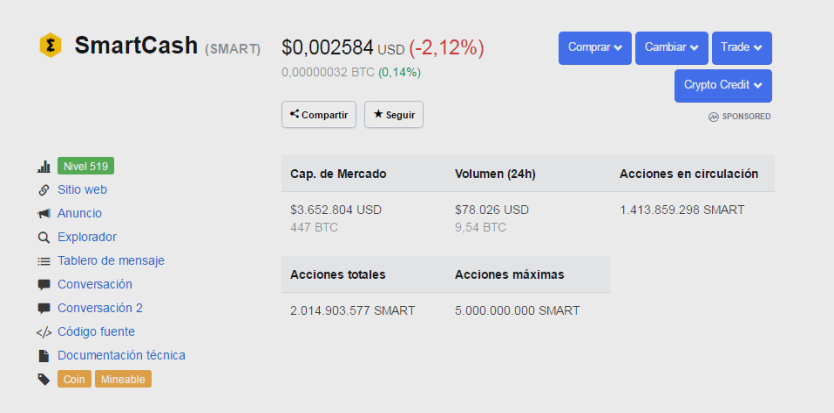Click the Nivel 519 green badge
The image size is (834, 413).
[86, 166]
